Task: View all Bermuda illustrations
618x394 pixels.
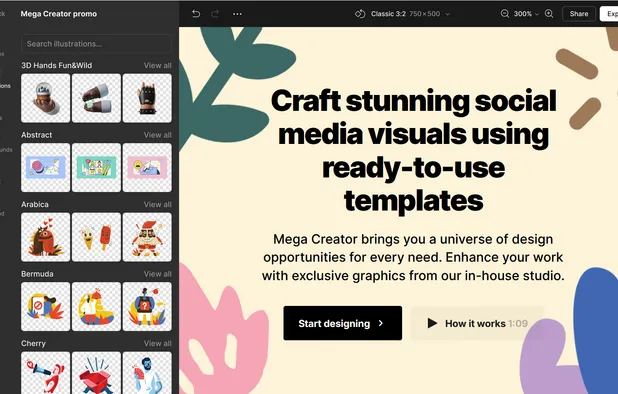Action: pos(158,274)
